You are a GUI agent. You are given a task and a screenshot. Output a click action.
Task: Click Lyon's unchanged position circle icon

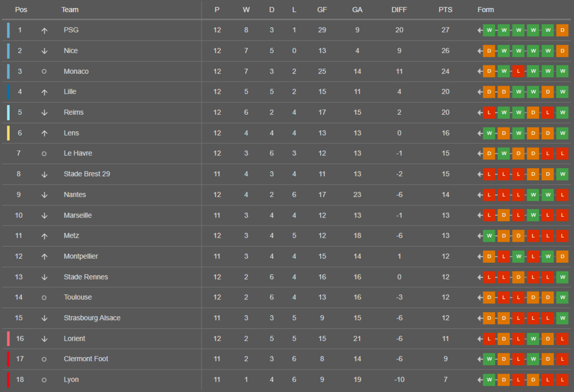pyautogui.click(x=44, y=380)
